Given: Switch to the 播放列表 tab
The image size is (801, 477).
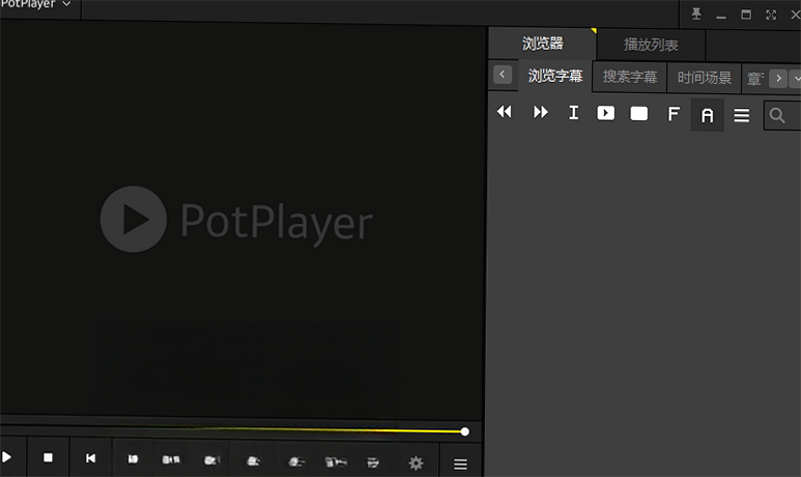Looking at the screenshot, I should point(651,45).
